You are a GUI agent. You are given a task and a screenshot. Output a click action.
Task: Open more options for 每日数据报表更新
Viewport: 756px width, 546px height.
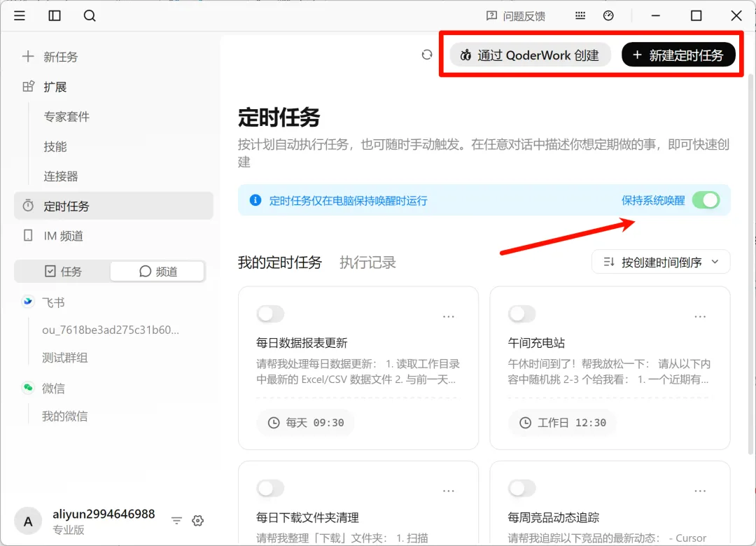(449, 317)
